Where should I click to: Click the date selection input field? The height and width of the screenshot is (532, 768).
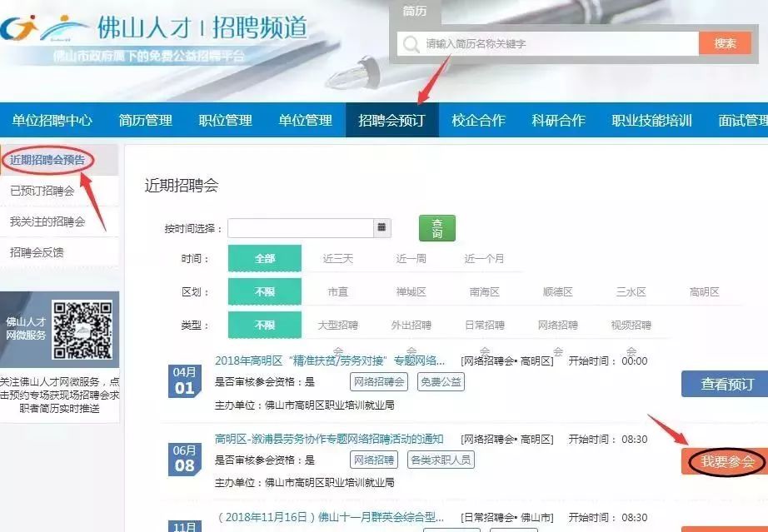(x=301, y=228)
